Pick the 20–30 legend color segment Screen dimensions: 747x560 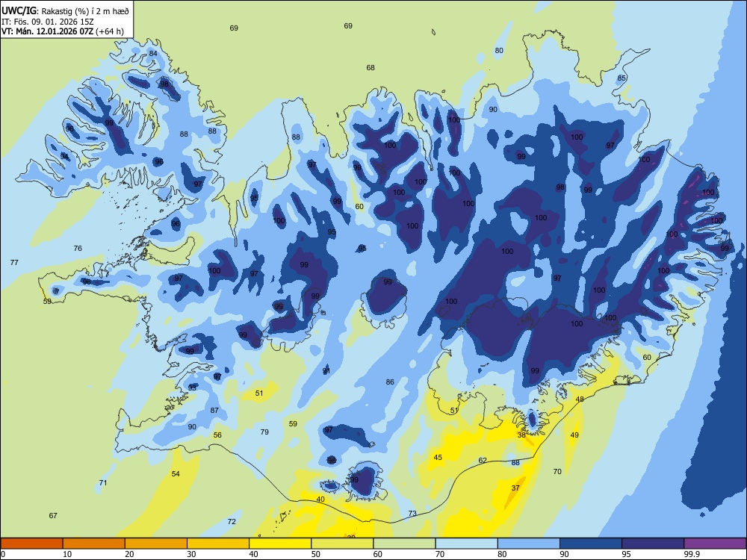coord(156,544)
